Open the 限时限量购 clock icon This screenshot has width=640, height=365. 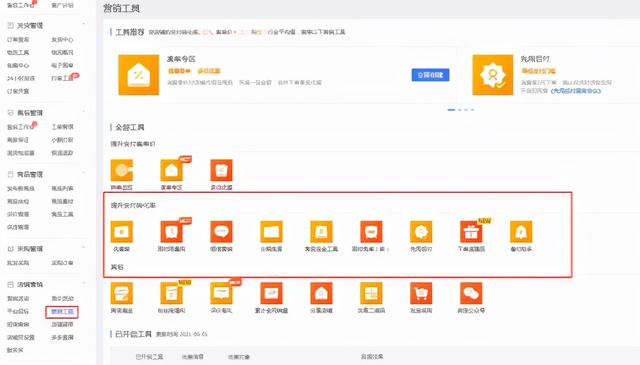click(x=171, y=232)
